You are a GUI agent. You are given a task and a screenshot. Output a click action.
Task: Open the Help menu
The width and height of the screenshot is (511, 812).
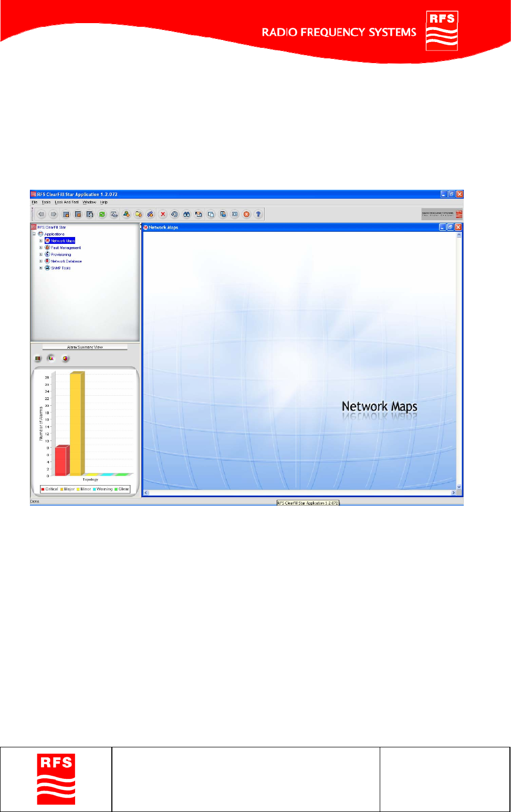104,202
